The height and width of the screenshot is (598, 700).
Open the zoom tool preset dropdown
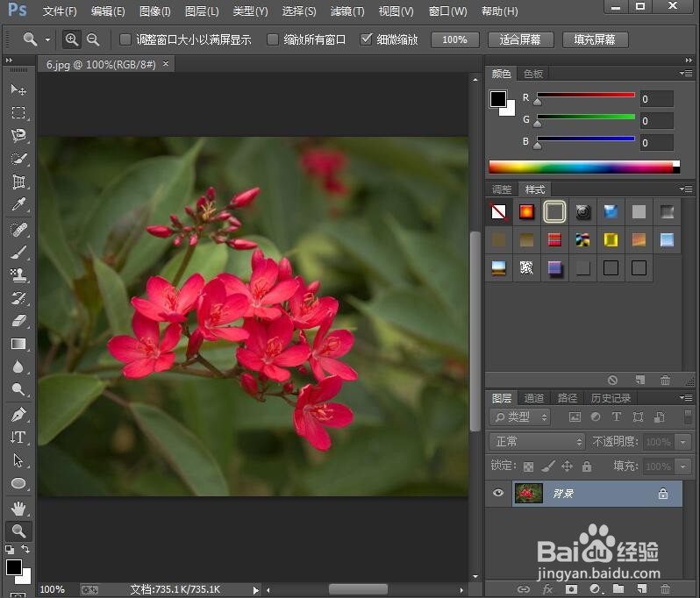tap(47, 39)
